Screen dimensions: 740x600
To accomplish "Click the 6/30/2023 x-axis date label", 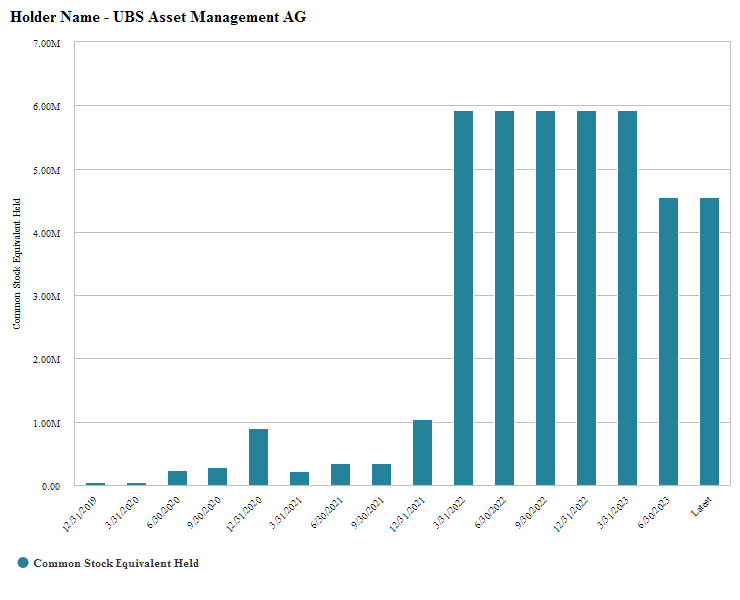I will 654,513.
